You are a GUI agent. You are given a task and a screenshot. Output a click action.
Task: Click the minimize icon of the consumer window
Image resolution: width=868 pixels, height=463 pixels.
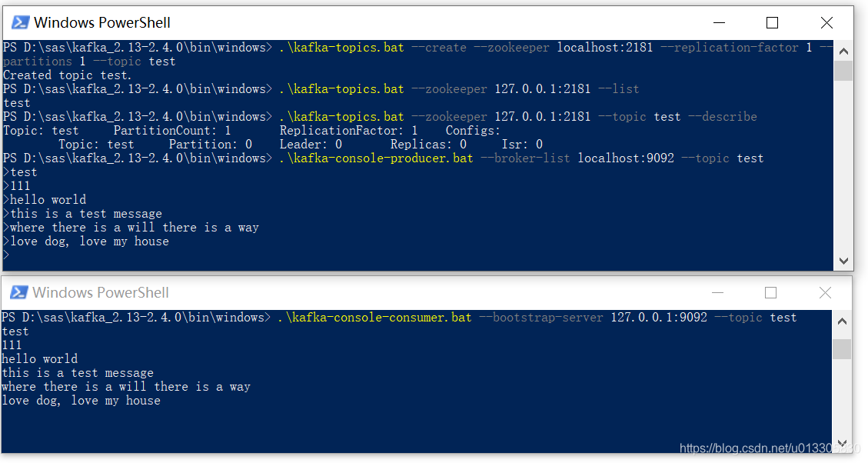[717, 292]
